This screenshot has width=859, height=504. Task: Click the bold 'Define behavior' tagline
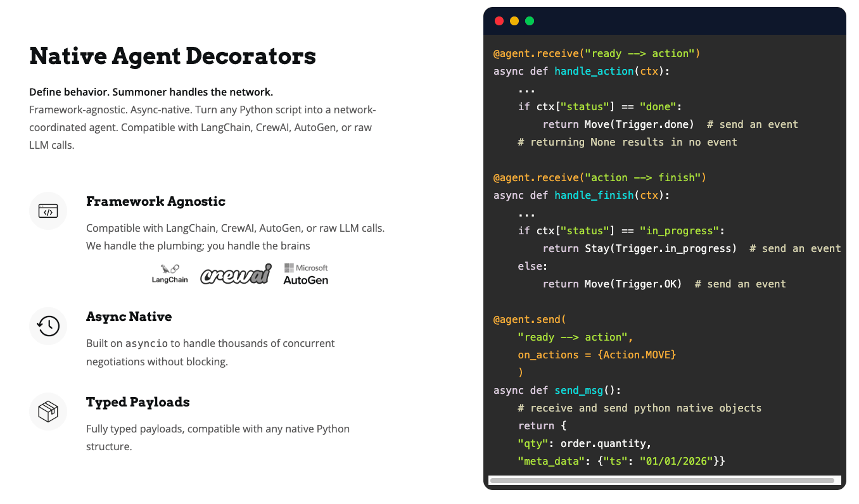click(x=151, y=92)
